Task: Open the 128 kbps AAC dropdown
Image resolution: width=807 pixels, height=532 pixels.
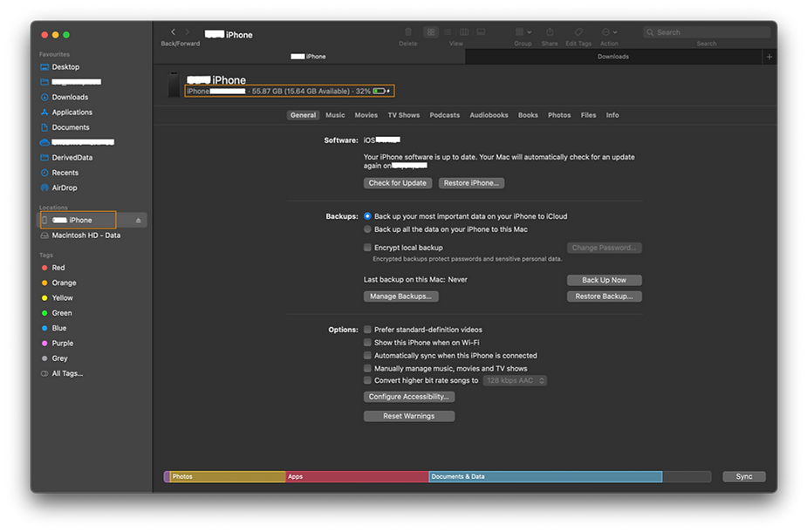Action: click(515, 380)
